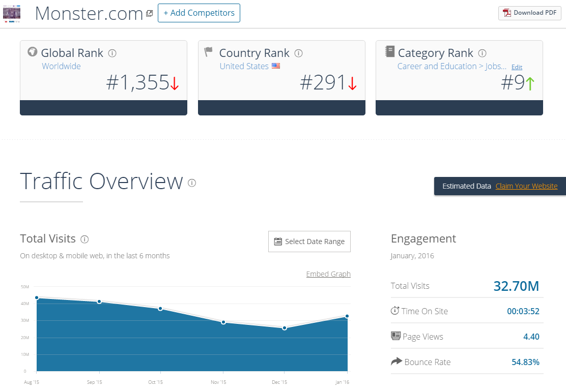Image resolution: width=566 pixels, height=392 pixels.
Task: Select the December '15 data point on chart
Action: [284, 328]
